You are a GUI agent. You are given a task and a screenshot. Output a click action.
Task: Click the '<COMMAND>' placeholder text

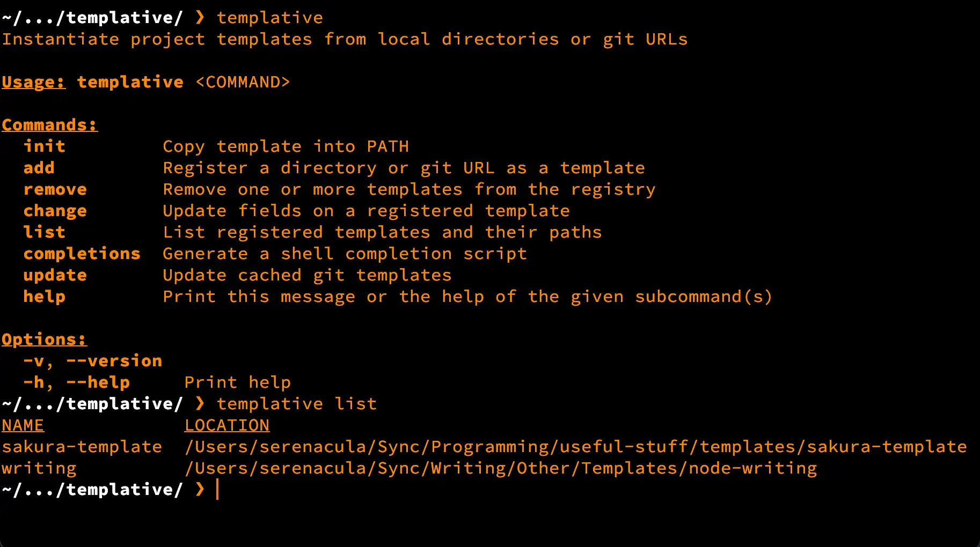tap(243, 82)
